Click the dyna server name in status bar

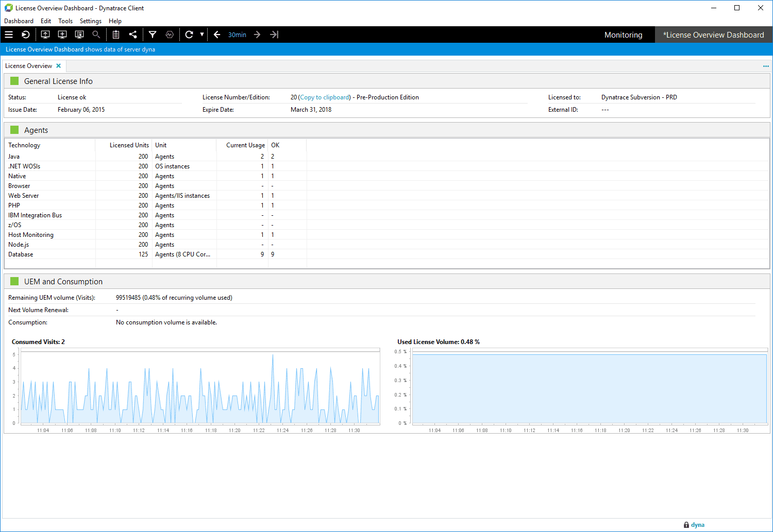698,525
